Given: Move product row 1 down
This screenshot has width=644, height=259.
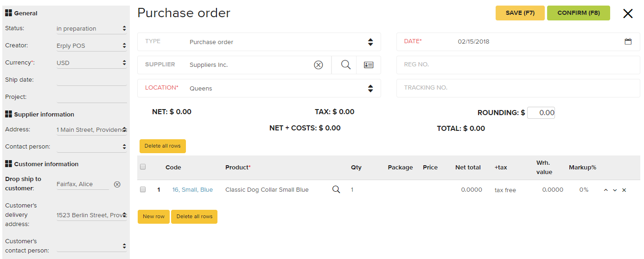Looking at the screenshot, I should [615, 190].
